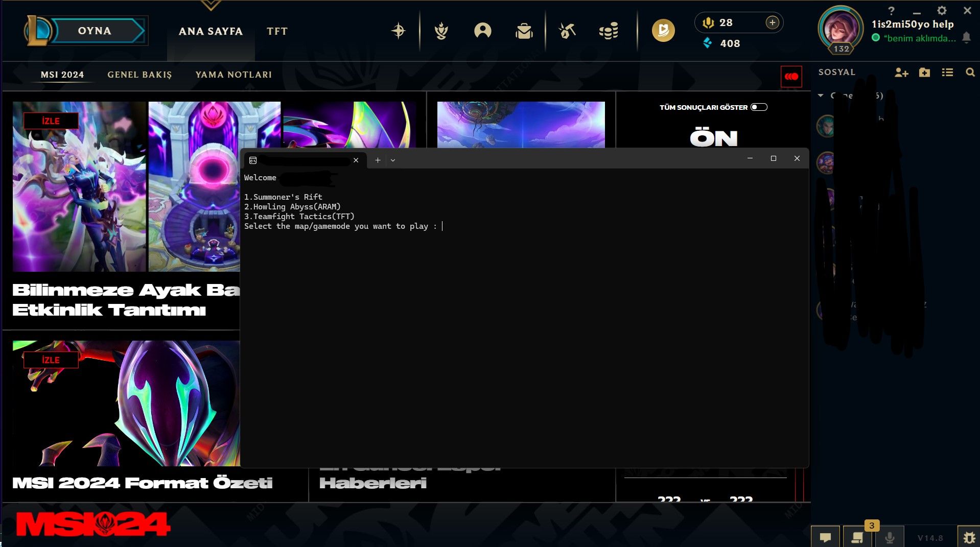This screenshot has width=980, height=547.
Task: Click the gold round pass icon
Action: [x=663, y=31]
